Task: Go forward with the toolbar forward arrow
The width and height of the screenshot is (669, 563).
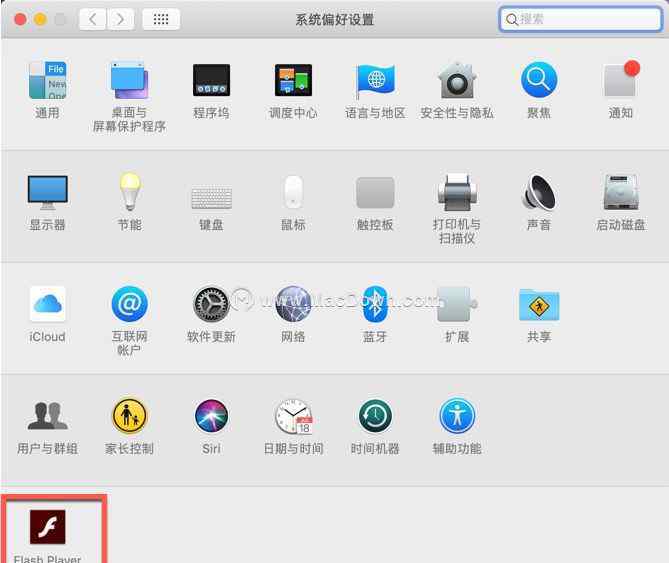Action: click(120, 19)
